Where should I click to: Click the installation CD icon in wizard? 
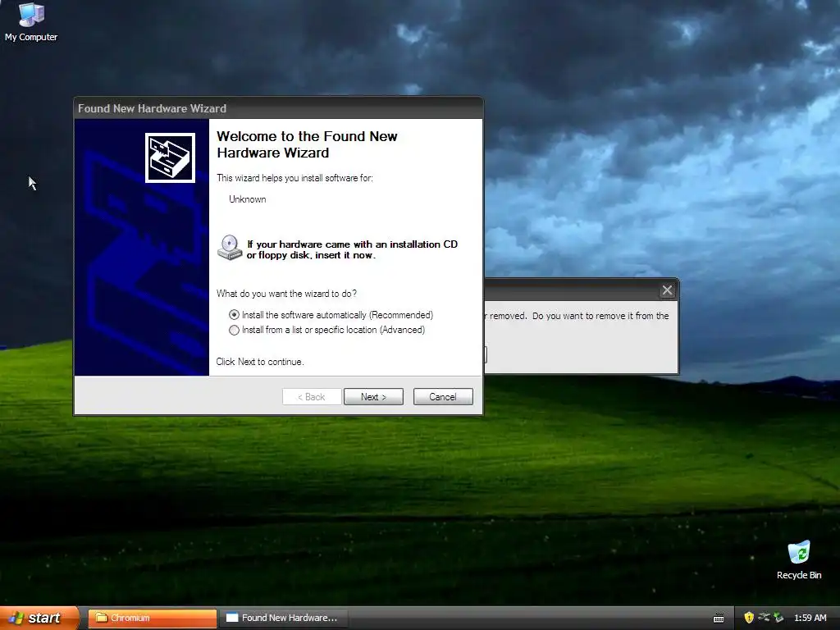pos(230,248)
